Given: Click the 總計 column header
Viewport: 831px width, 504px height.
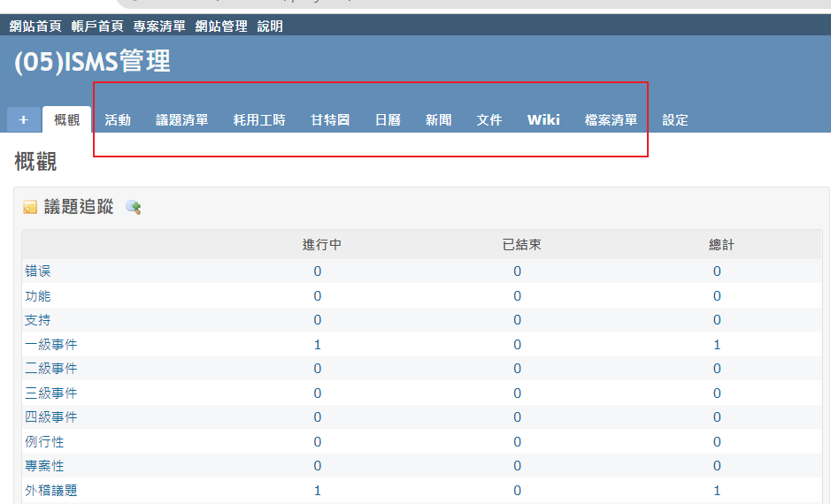Looking at the screenshot, I should click(x=722, y=245).
